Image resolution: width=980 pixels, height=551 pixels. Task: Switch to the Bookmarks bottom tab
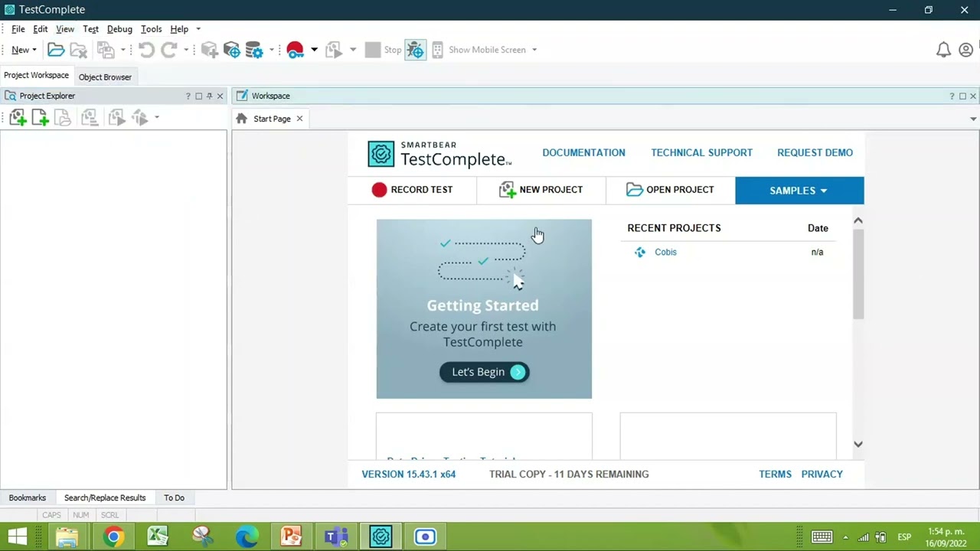[x=28, y=497]
